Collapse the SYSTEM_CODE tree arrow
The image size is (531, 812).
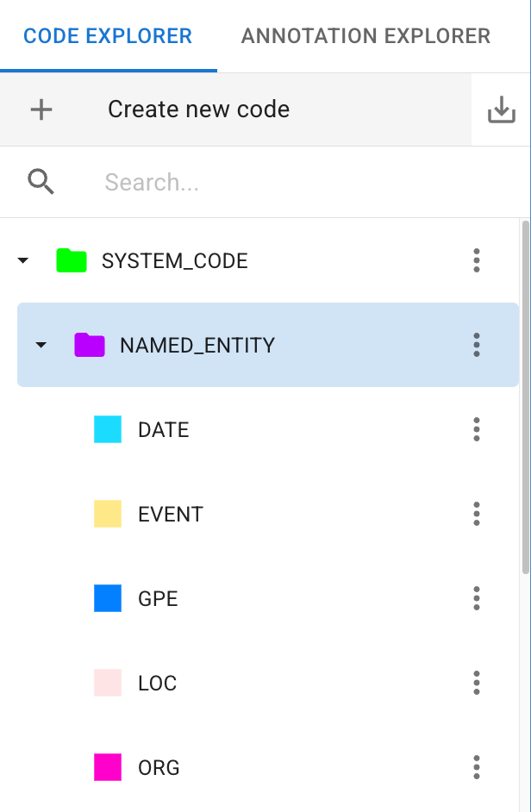[22, 260]
